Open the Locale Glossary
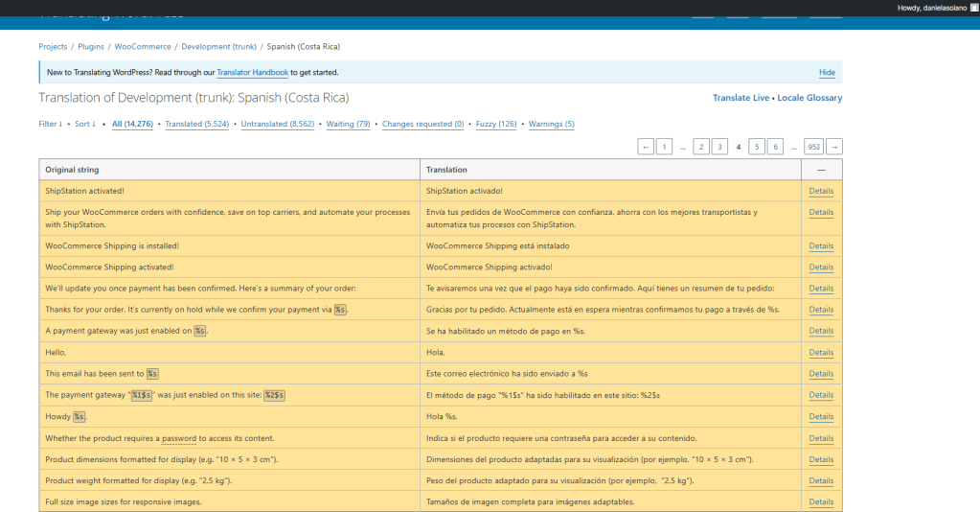The width and height of the screenshot is (980, 512). click(x=809, y=98)
